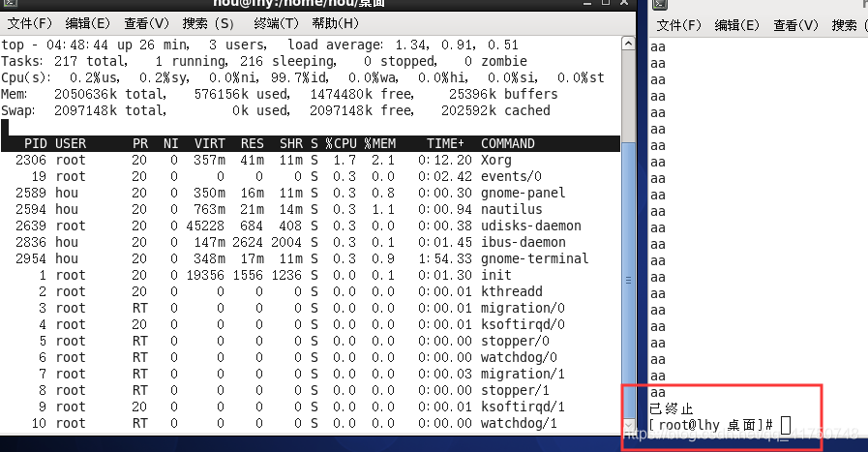Maximize the top terminal window
The image size is (868, 452).
[606, 3]
